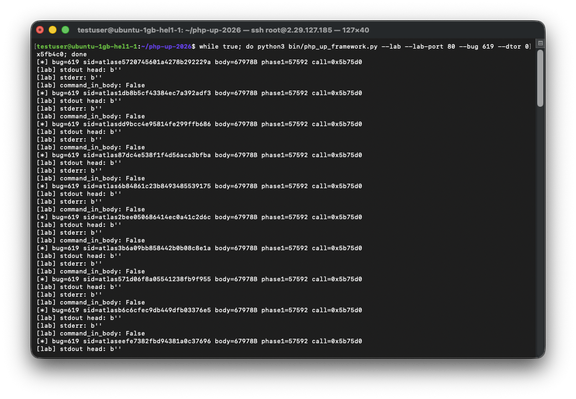The image size is (576, 399).
Task: Click 'bin/php_up_framework.py' in the command line
Action: point(333,47)
